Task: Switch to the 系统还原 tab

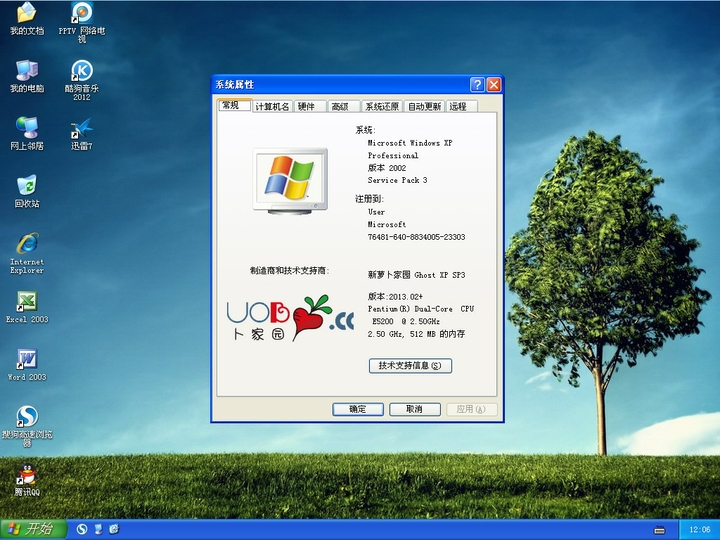Action: [x=382, y=107]
